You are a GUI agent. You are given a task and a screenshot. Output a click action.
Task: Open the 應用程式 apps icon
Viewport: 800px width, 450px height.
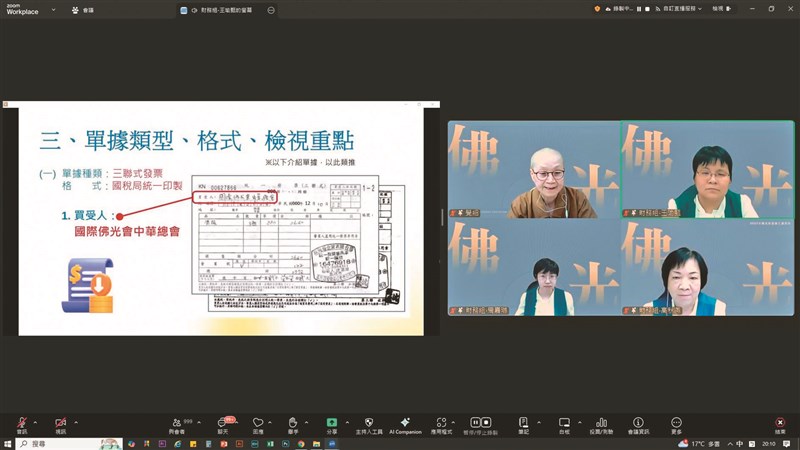point(441,423)
